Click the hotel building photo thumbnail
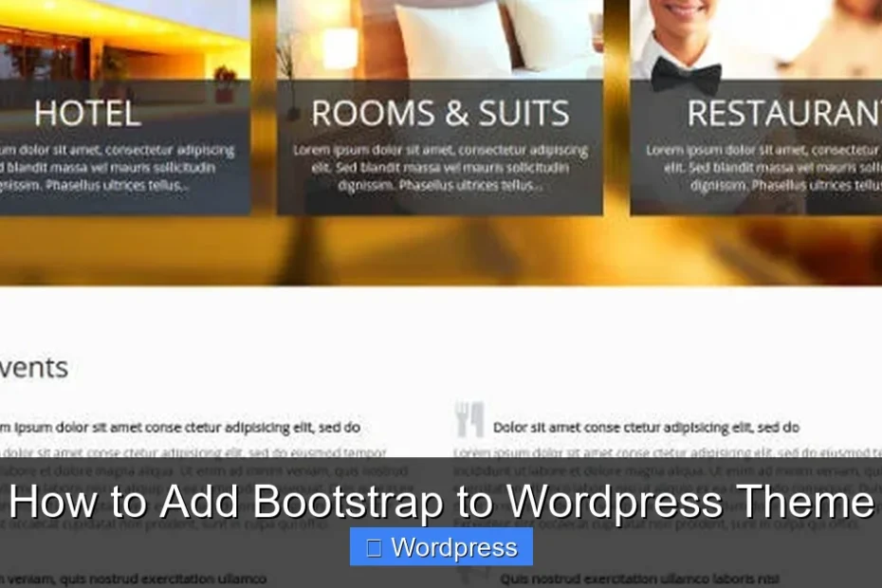Image resolution: width=882 pixels, height=588 pixels. pyautogui.click(x=125, y=40)
